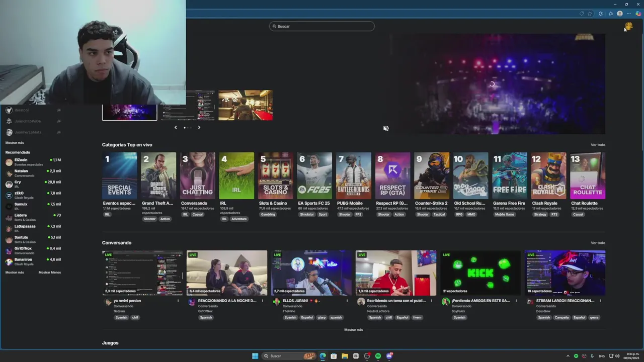
Task: Show hidden system tray icons chevron
Action: coord(568,356)
